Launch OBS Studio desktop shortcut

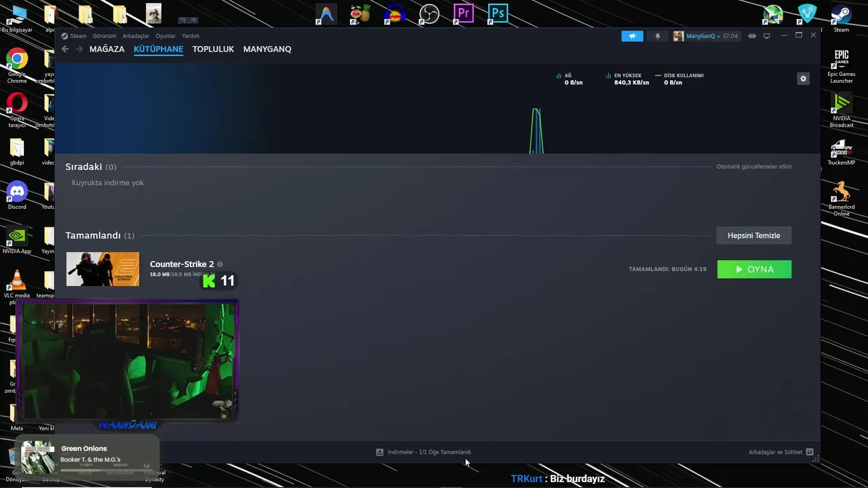429,14
